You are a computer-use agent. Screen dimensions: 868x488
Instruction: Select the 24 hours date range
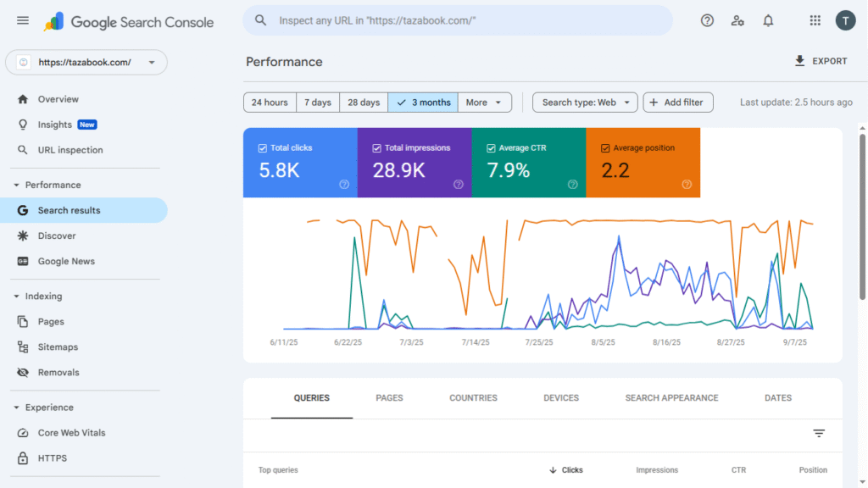(270, 103)
